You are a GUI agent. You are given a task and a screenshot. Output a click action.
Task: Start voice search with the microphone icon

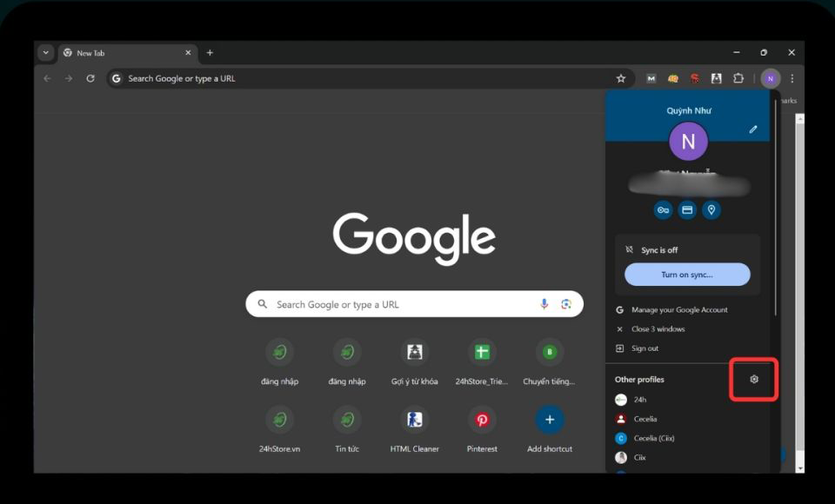[x=544, y=304]
